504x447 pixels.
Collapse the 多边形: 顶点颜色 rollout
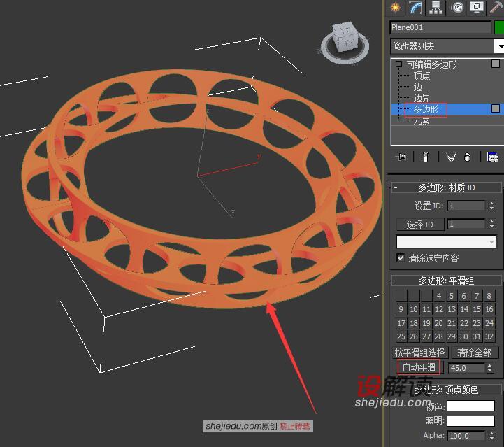pos(396,390)
